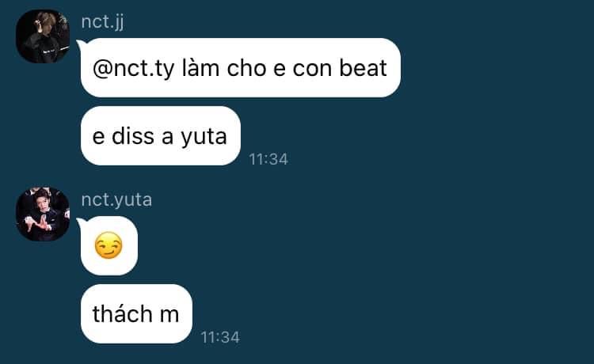
Task: Click the word "yuta" in second message
Action: pyautogui.click(x=204, y=137)
